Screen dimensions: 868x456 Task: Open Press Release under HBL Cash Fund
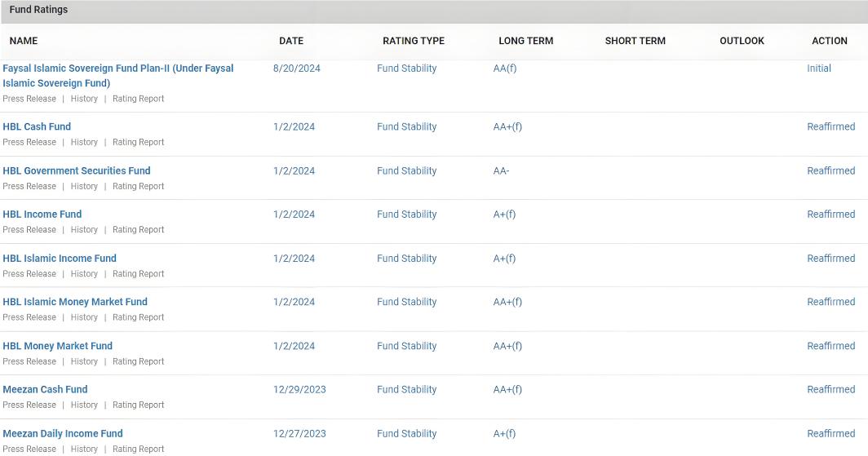(29, 142)
